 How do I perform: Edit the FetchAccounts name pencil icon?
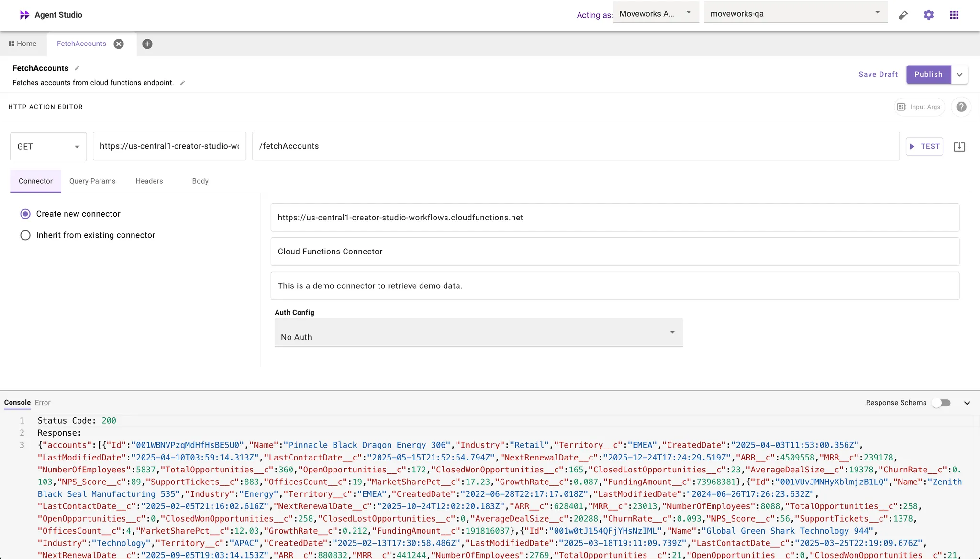tap(77, 68)
